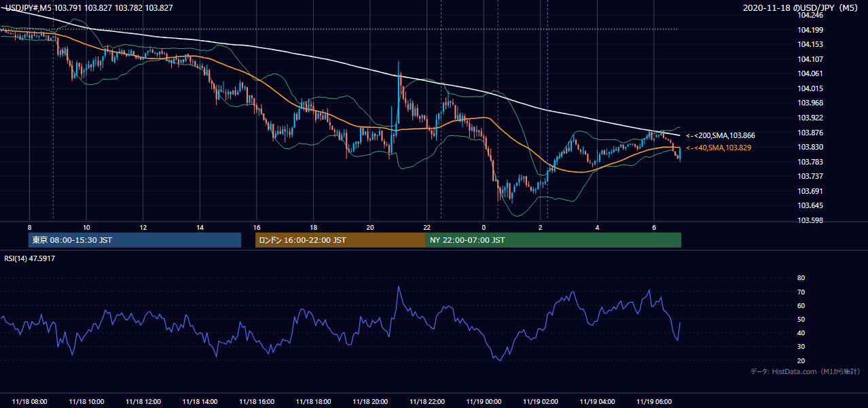Click price axis value 103.691
Image resolution: width=868 pixels, height=408 pixels.
810,191
